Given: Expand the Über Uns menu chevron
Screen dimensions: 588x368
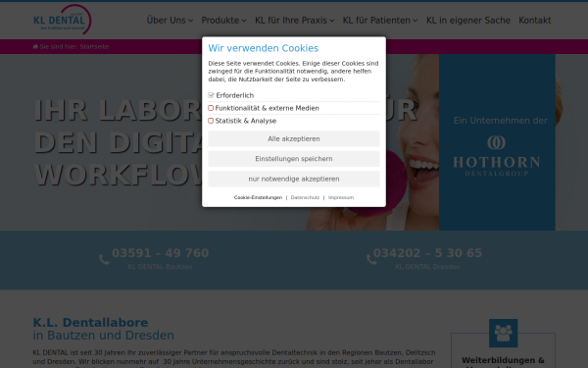Looking at the screenshot, I should point(190,21).
